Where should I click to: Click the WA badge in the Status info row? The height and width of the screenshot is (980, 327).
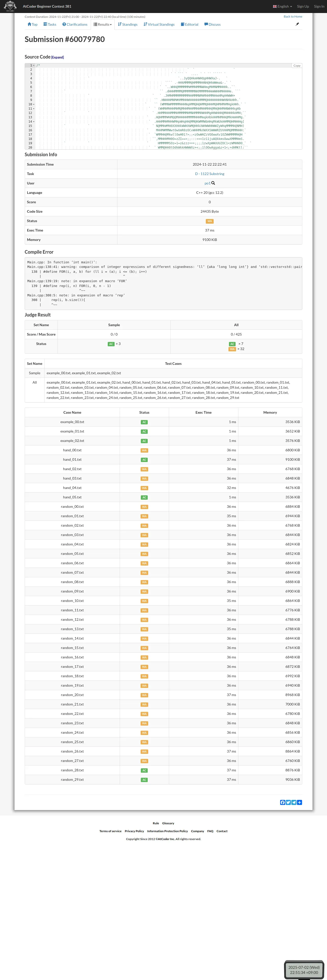click(210, 221)
